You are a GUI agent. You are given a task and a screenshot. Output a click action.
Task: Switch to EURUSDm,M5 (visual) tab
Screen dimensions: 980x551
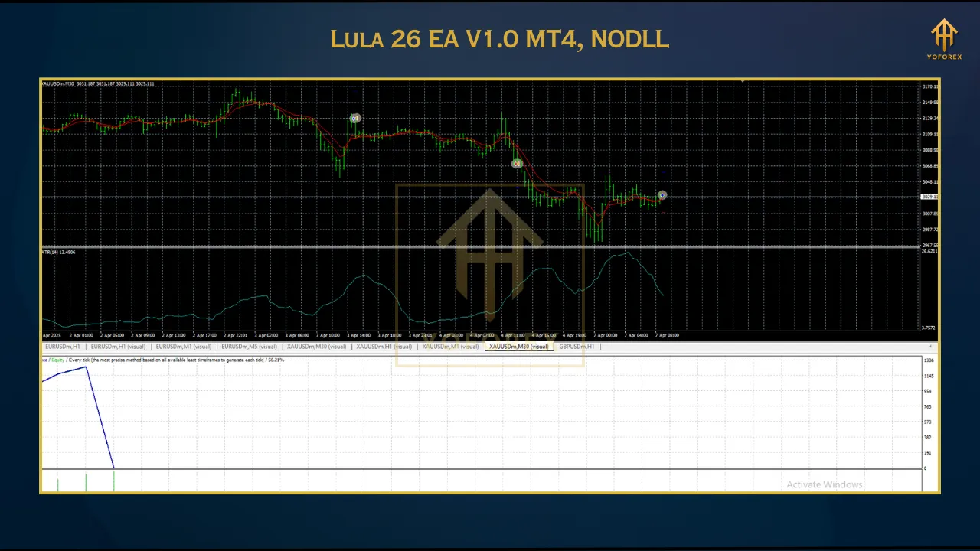click(x=249, y=347)
